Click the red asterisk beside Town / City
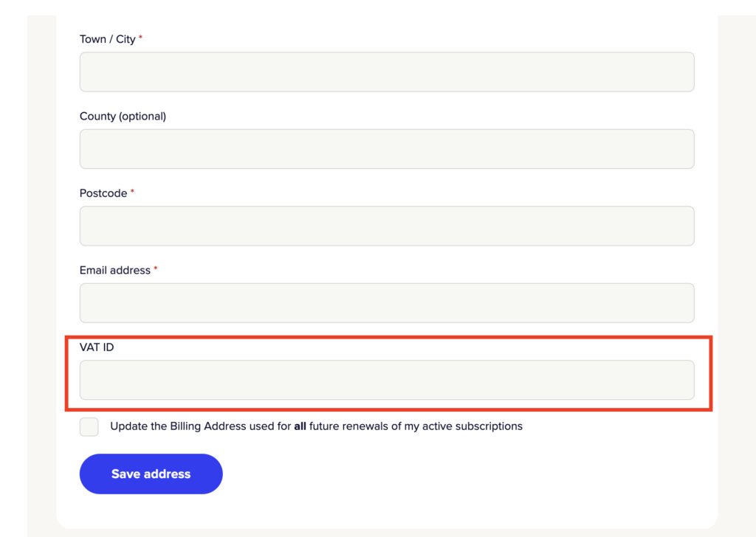The width and height of the screenshot is (756, 537). point(141,38)
